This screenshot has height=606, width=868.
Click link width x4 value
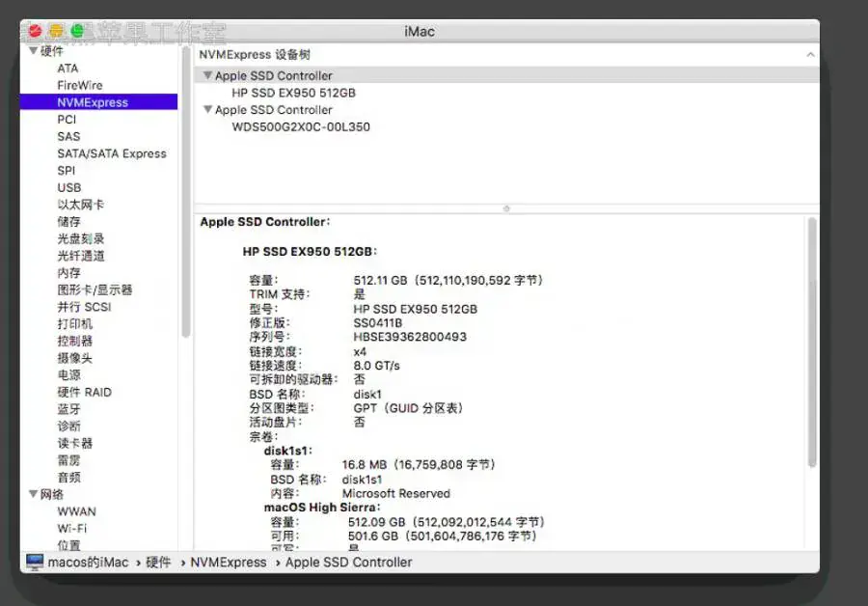[360, 352]
